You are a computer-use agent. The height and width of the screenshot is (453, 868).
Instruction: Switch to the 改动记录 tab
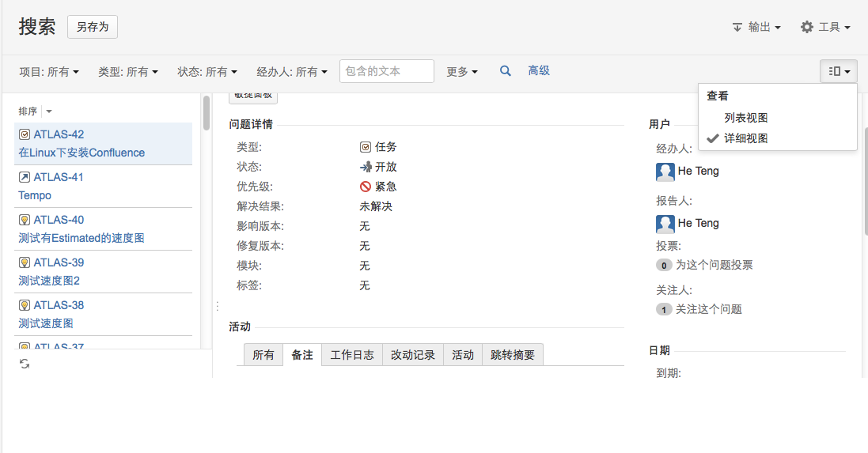[413, 355]
